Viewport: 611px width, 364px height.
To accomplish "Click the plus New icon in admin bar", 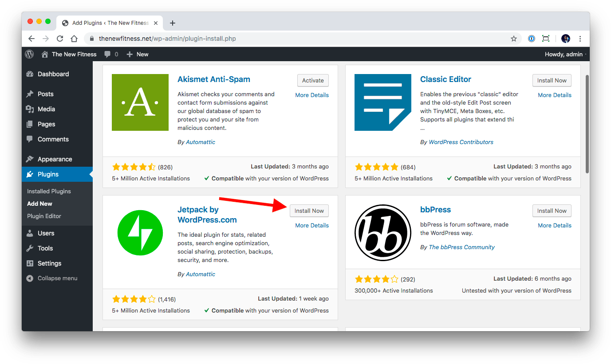I will coord(130,54).
